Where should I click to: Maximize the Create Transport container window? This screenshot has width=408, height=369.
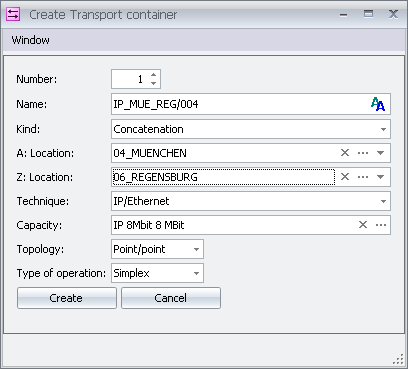[368, 14]
